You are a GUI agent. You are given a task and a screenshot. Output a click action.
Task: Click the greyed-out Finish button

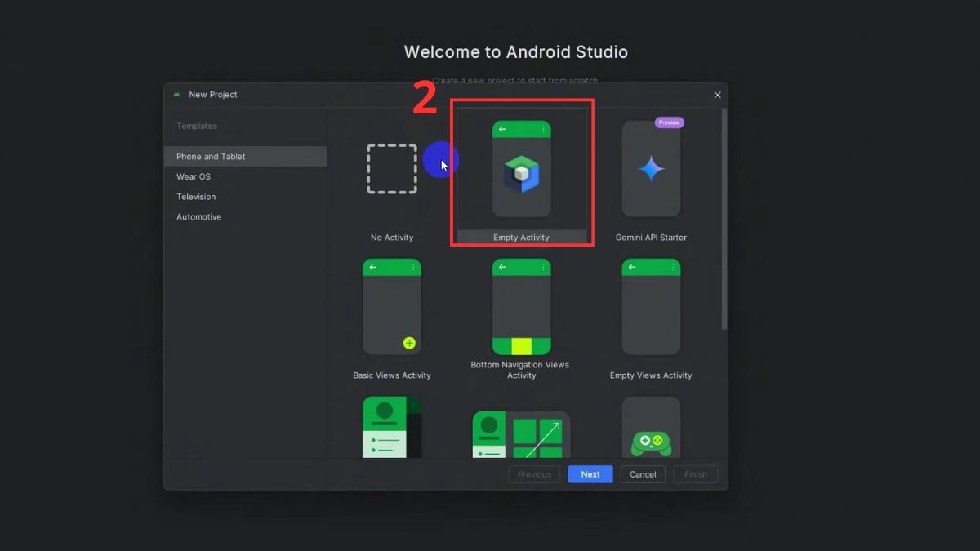click(x=696, y=474)
